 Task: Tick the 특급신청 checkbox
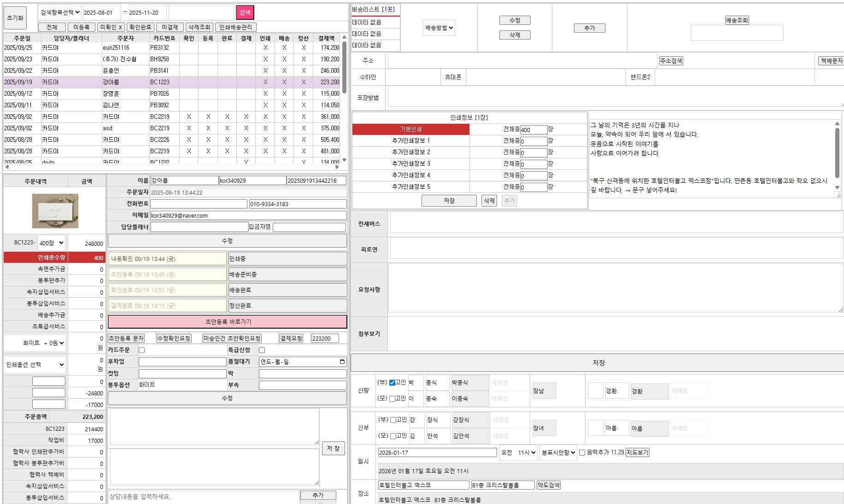pyautogui.click(x=262, y=350)
